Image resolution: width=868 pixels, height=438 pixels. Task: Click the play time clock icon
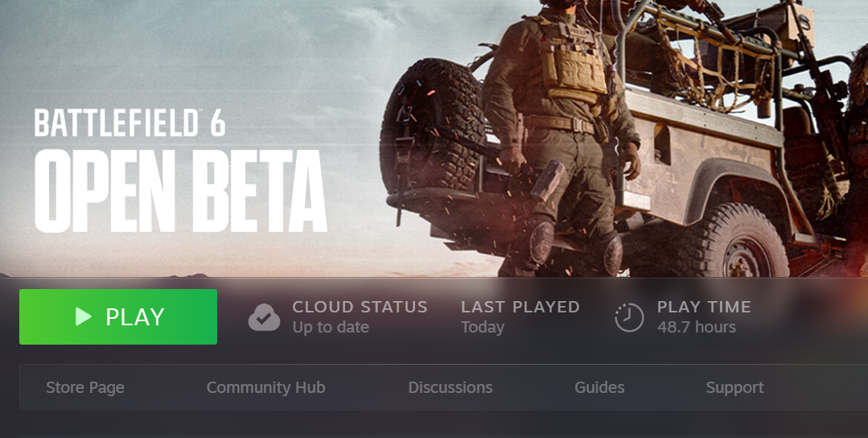(x=629, y=317)
